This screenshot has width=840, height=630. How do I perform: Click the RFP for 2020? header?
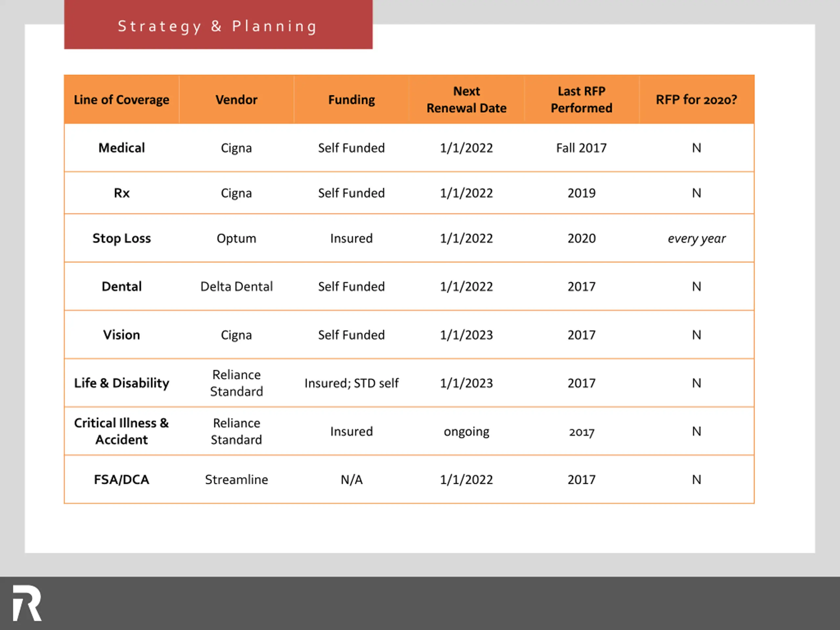point(697,99)
